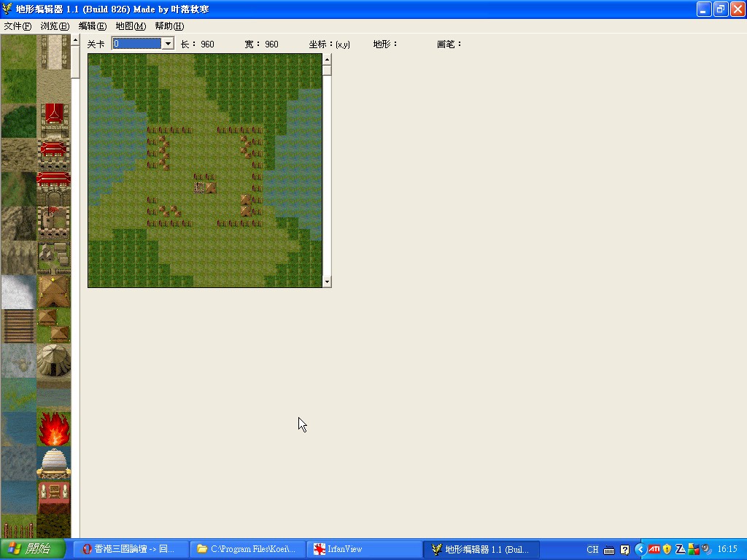Screen dimensions: 747x560
Task: Click the tent at the map center
Action: [x=211, y=187]
